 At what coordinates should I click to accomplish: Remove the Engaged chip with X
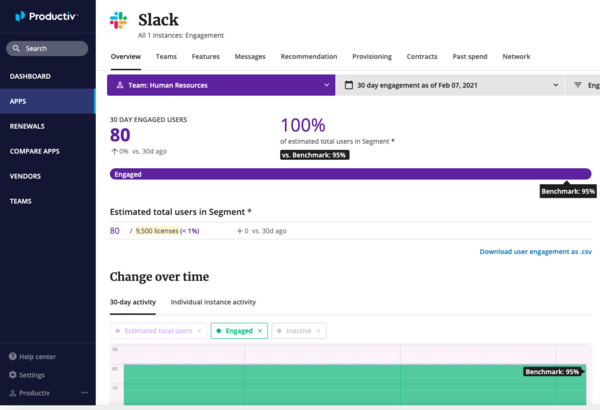[x=260, y=331]
